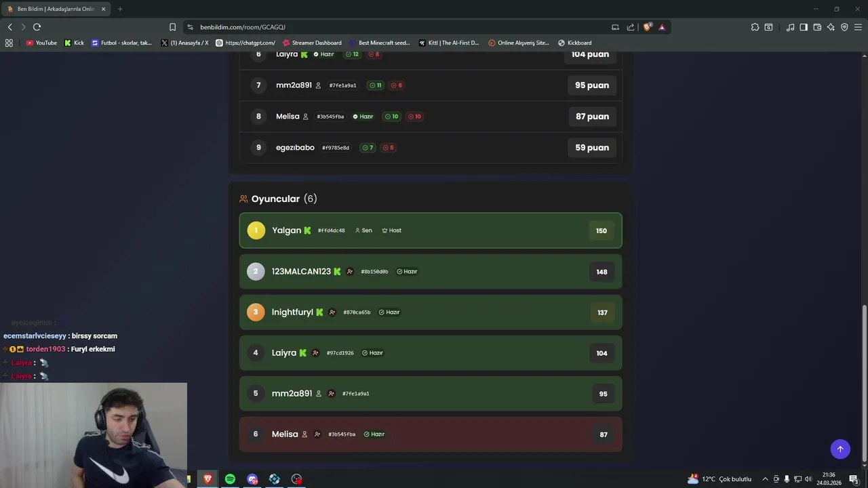
Task: Click the scroll-to-top purple arrow button
Action: tap(840, 449)
